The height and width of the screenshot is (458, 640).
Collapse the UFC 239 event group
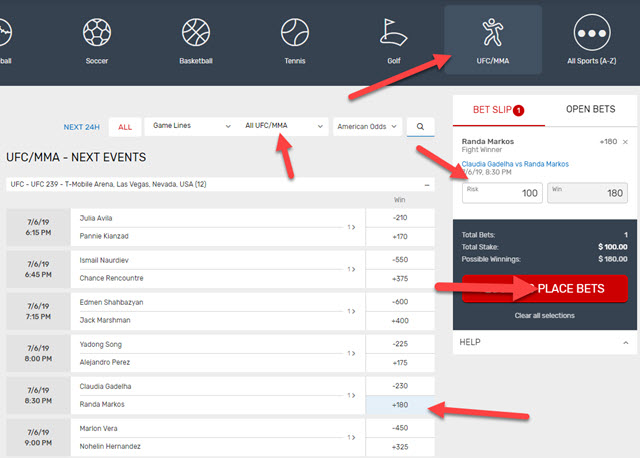pos(428,184)
